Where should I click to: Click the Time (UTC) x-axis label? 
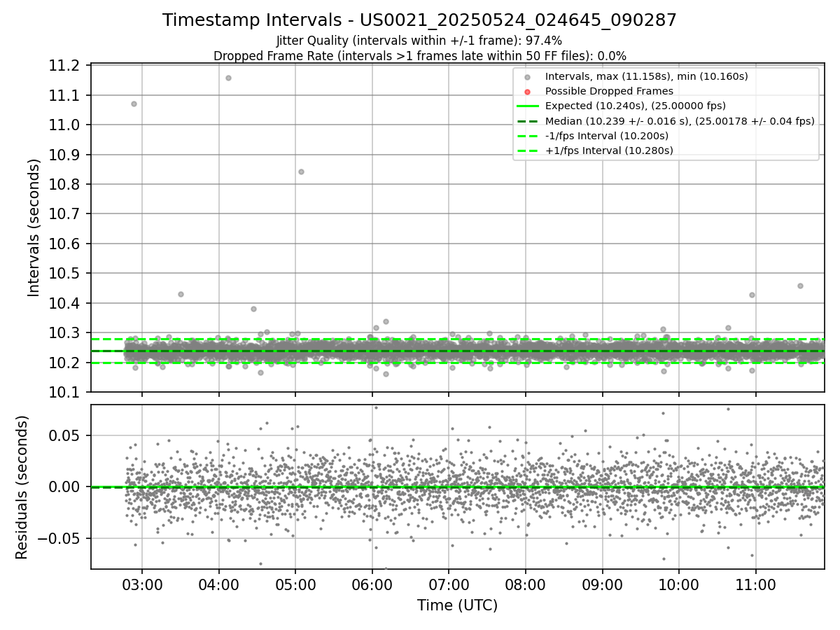457,605
